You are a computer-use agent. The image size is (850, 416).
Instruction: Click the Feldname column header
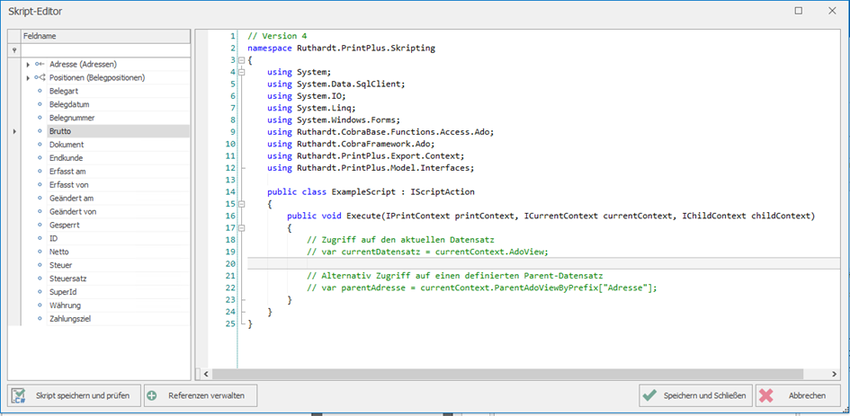point(105,36)
